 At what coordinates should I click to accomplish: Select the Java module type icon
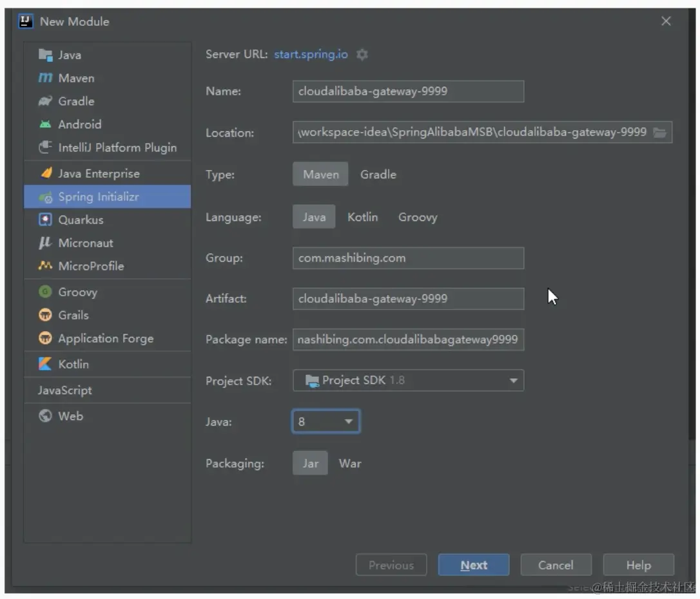pyautogui.click(x=45, y=55)
